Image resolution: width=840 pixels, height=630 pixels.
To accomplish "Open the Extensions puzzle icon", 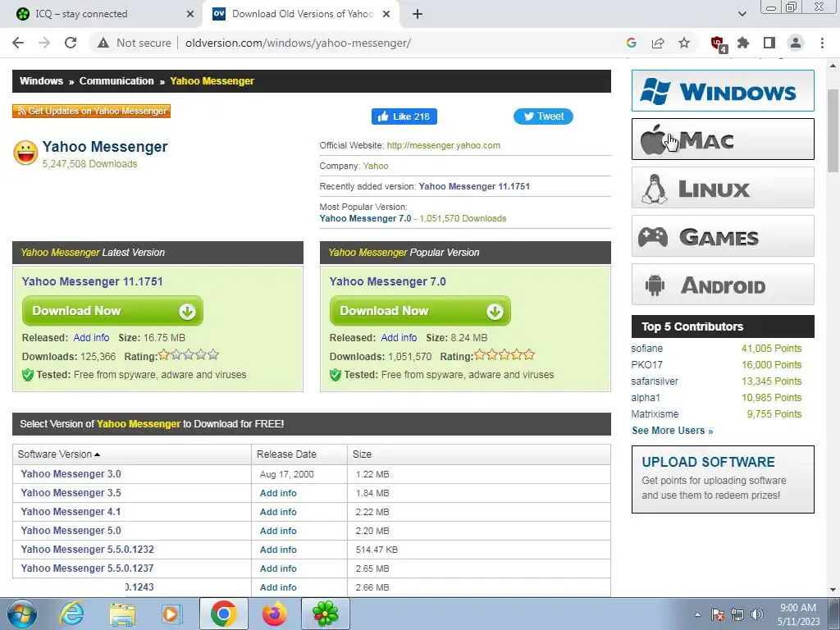I will click(x=743, y=43).
